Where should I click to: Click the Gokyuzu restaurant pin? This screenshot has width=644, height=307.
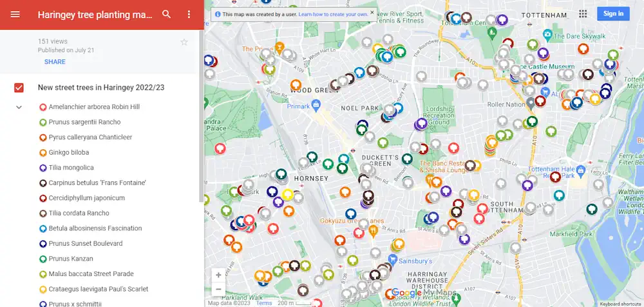tap(373, 231)
